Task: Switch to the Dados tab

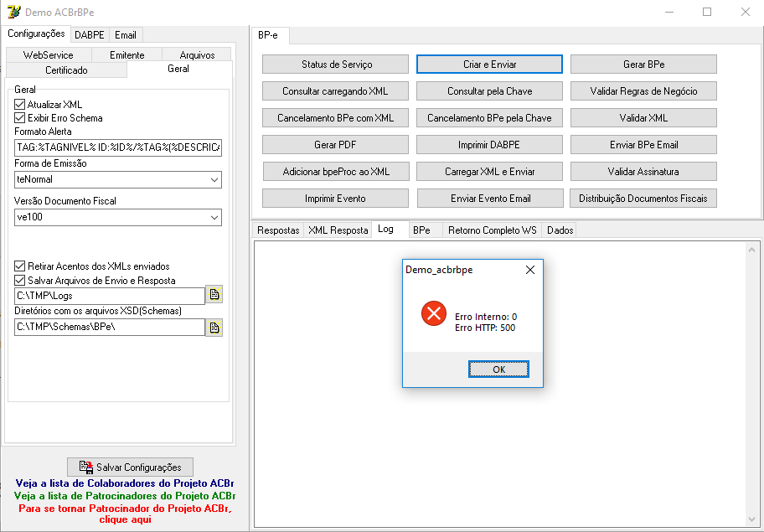Action: (560, 230)
